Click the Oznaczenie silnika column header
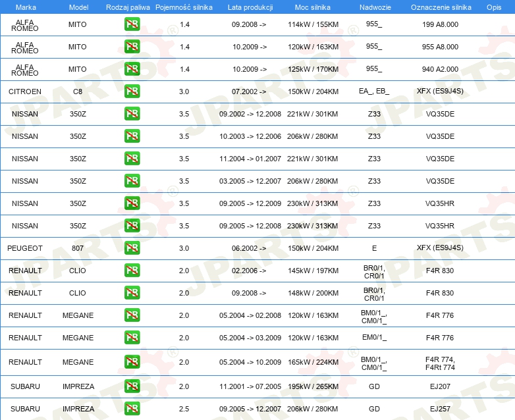This screenshot has width=515, height=420. pyautogui.click(x=441, y=7)
